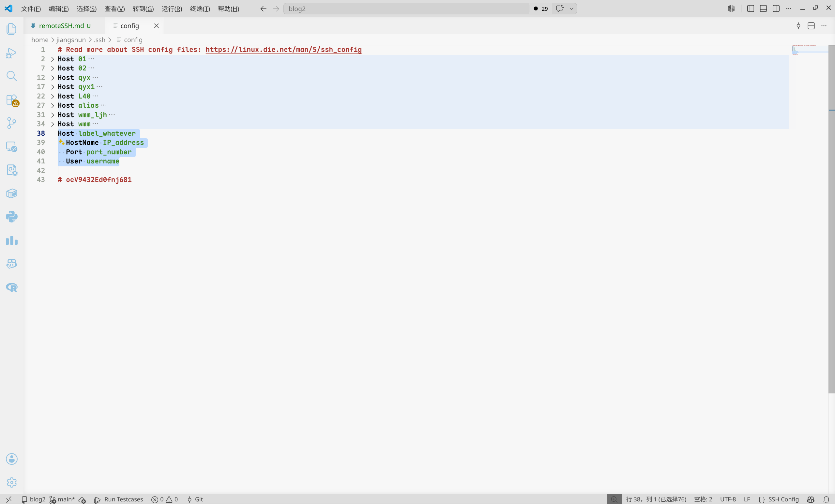Open Copilot dropdown arrow in title bar
Viewport: 835px width, 504px height.
click(571, 9)
